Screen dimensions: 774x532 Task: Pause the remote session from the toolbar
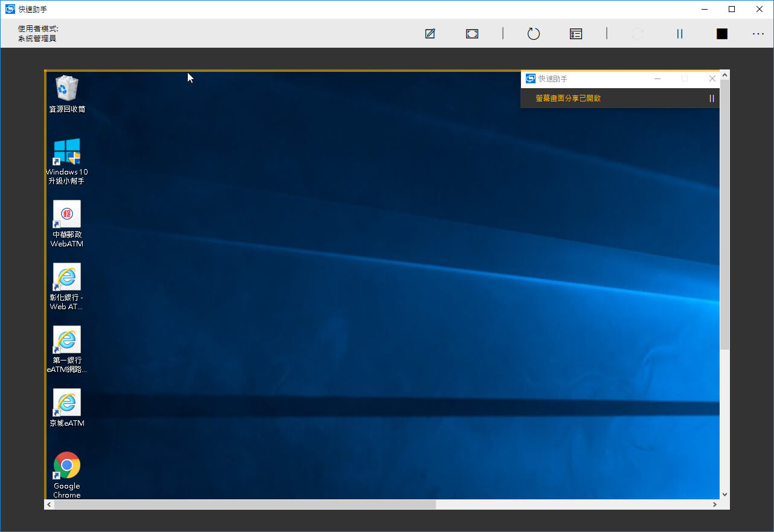click(680, 34)
